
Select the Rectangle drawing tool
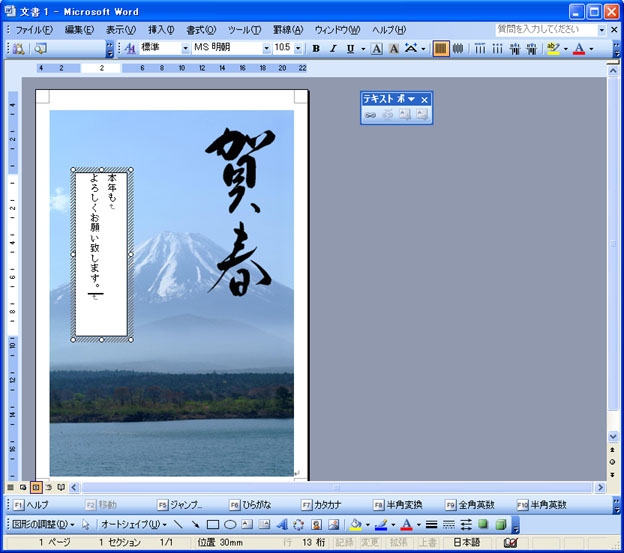click(x=213, y=524)
